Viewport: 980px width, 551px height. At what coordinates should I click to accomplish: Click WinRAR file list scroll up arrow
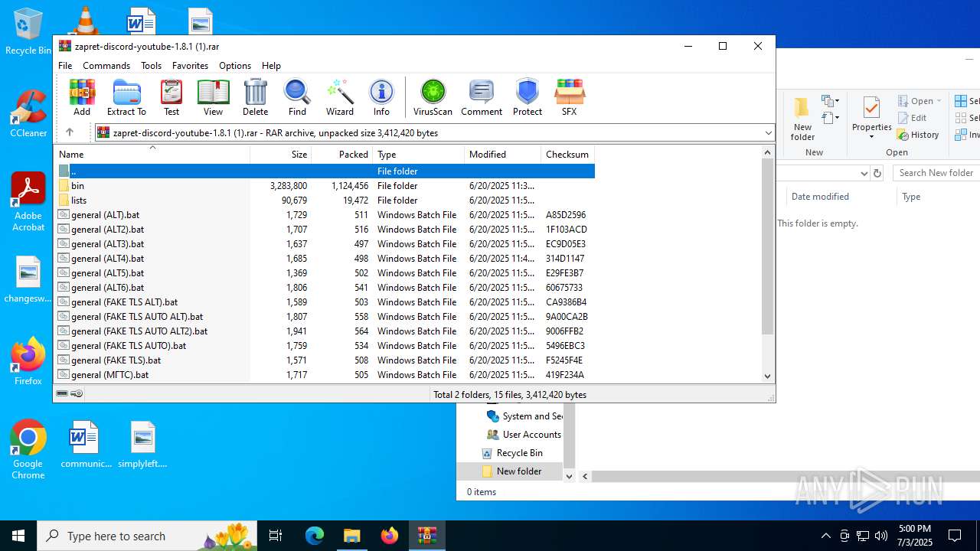click(x=768, y=152)
